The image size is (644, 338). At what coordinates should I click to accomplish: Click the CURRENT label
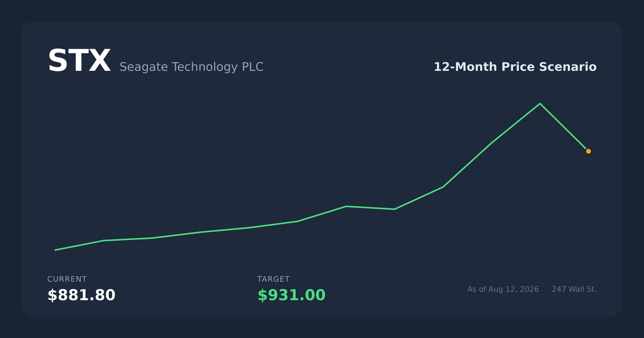click(67, 279)
